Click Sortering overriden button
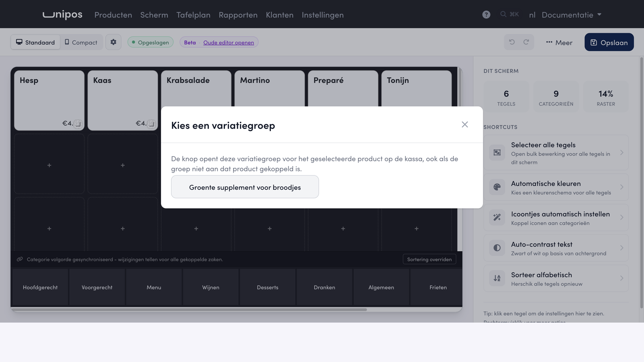Screen dimensions: 644x362 (x=429, y=259)
